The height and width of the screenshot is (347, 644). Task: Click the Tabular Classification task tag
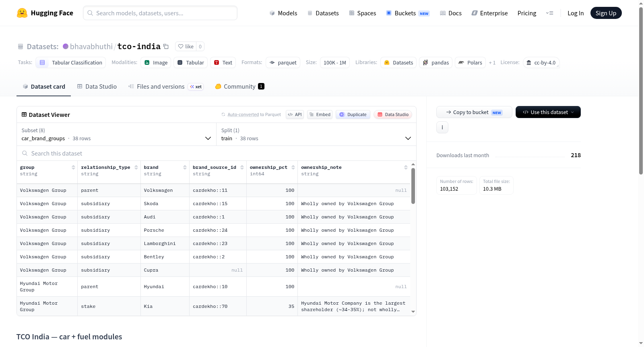coord(71,62)
